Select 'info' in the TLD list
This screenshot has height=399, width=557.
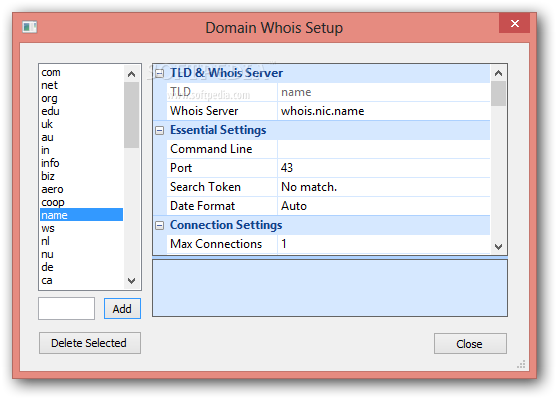click(x=81, y=163)
